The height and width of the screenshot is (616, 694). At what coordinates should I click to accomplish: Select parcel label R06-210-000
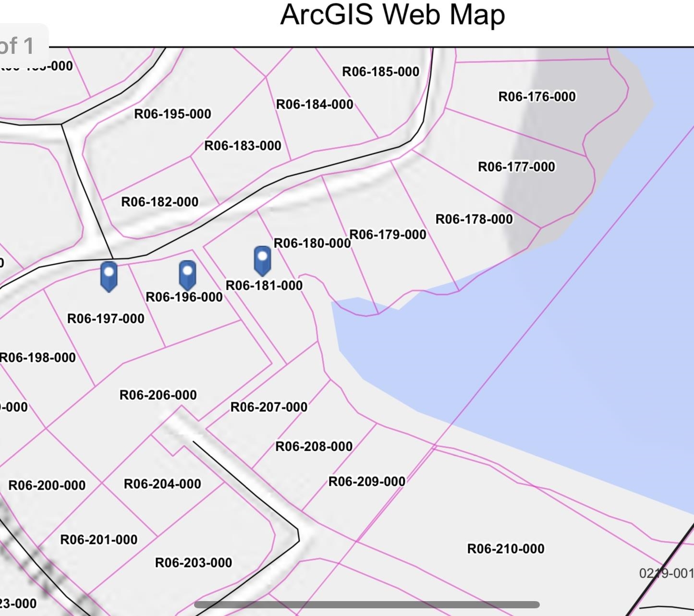(x=506, y=549)
